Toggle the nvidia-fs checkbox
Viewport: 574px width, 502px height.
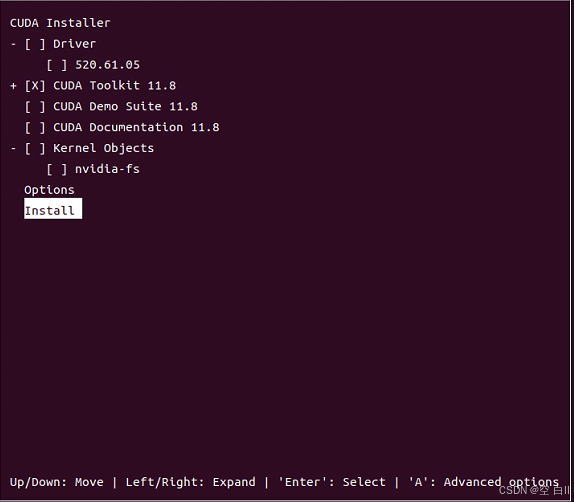tap(57, 169)
